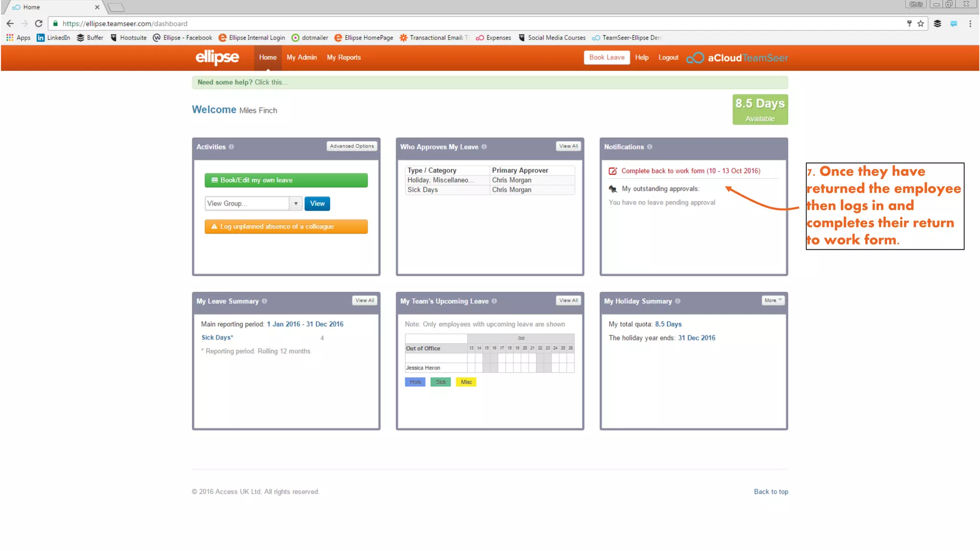Bookmark this page with the star icon
The image size is (980, 551).
tap(921, 23)
